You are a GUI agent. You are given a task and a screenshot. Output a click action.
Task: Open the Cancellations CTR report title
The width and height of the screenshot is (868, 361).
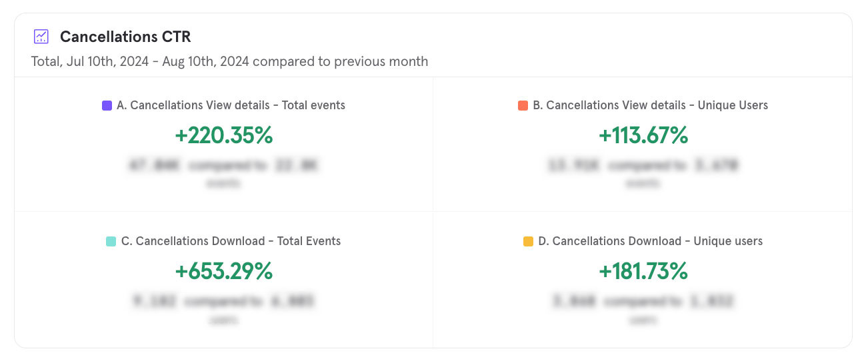pyautogui.click(x=125, y=37)
